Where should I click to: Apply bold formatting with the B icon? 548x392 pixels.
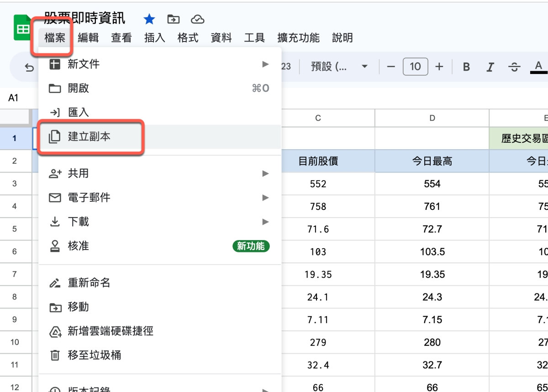466,67
